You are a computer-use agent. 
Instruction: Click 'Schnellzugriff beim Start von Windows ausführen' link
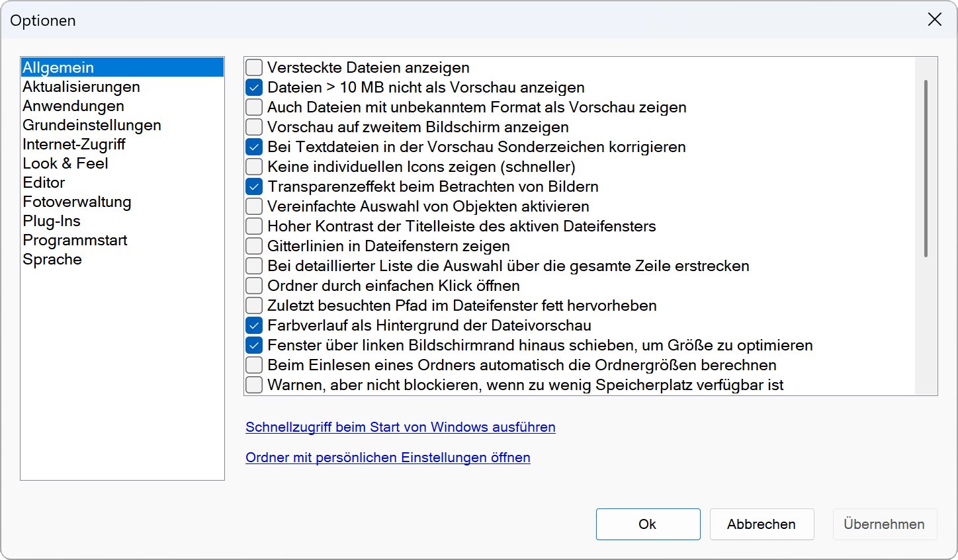[x=400, y=427]
